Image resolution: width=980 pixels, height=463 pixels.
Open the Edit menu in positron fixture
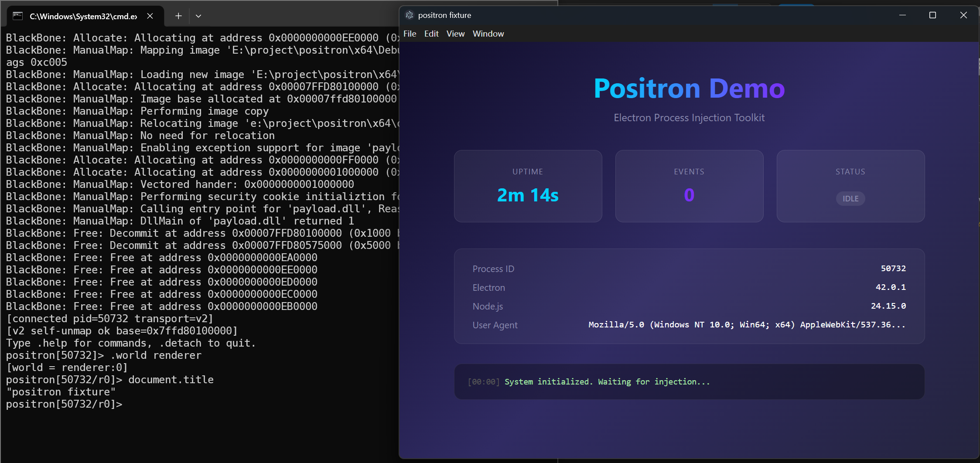[x=431, y=34]
